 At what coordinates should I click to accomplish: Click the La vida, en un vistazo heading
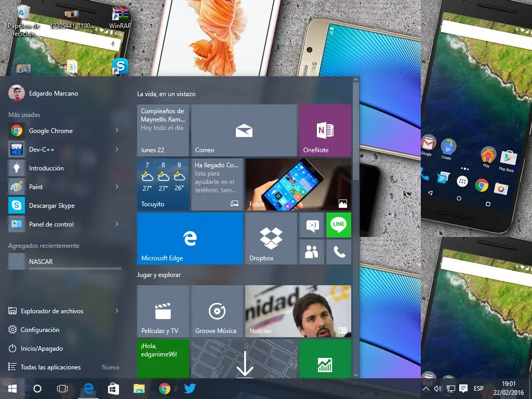pos(166,94)
